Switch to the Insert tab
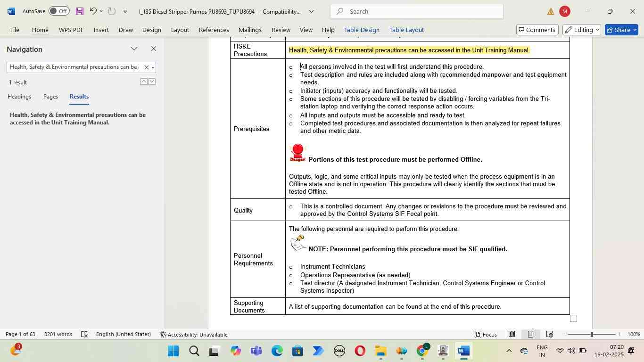Screen dimensions: 644x362 (101, 30)
